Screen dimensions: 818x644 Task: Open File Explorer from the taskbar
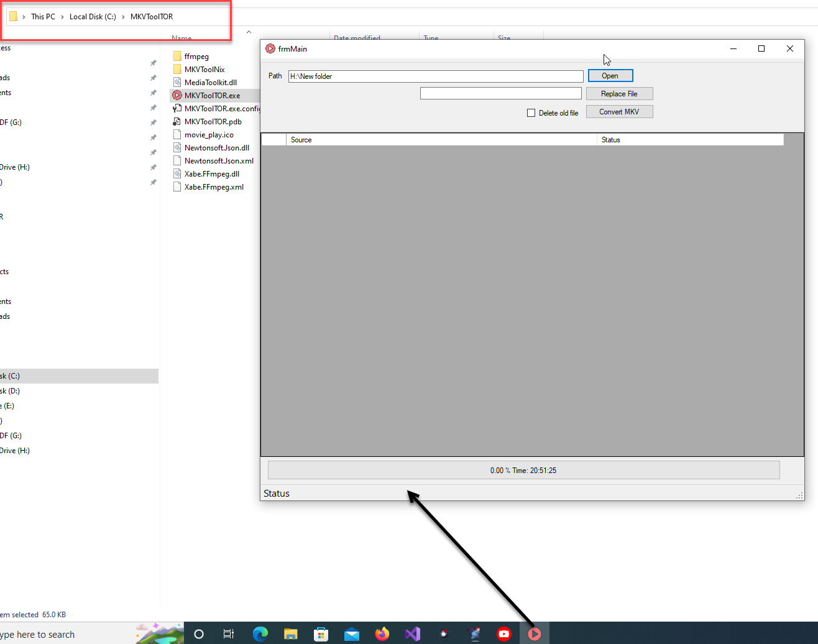[x=291, y=634]
